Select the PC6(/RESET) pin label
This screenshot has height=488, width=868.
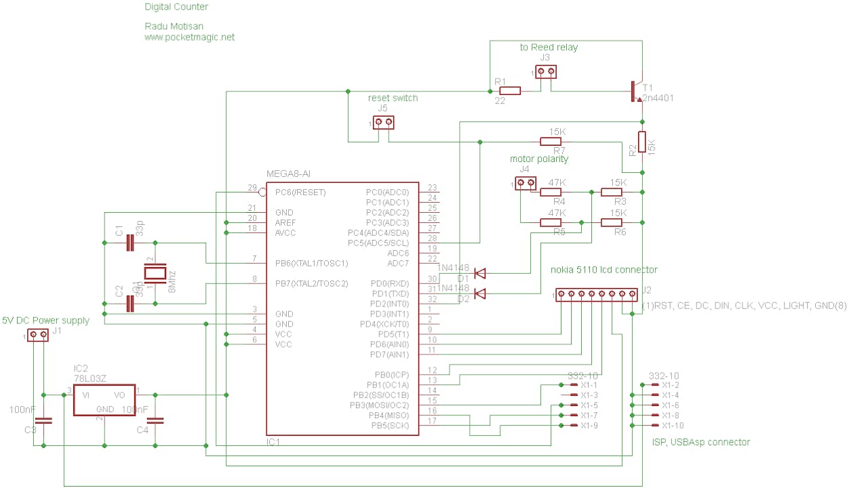click(300, 192)
